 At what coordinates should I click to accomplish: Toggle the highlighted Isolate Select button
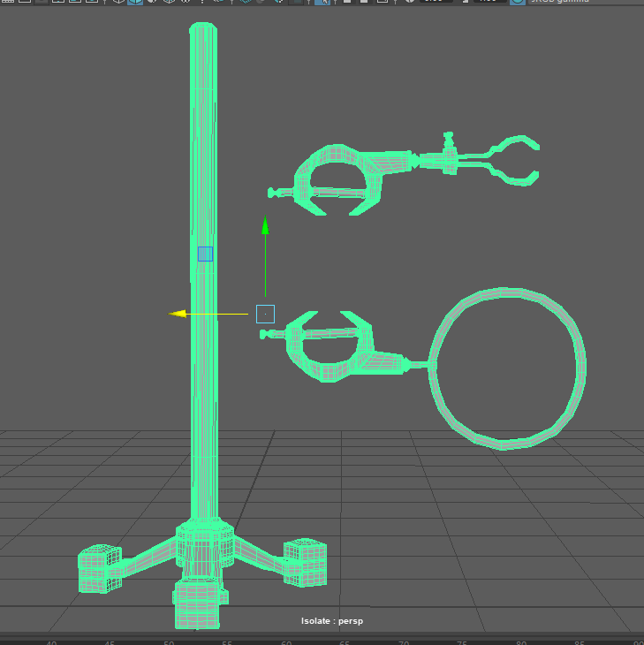(324, 1)
